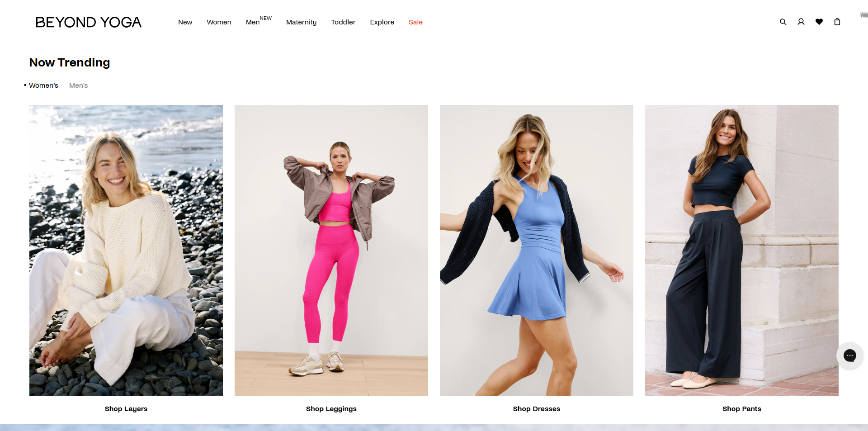Expand the Maternity navigation menu

point(301,22)
